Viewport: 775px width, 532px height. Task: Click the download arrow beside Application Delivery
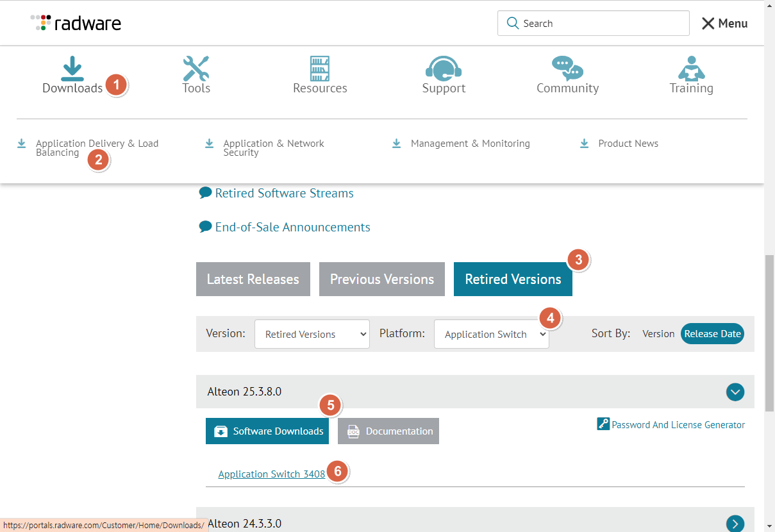tap(22, 144)
